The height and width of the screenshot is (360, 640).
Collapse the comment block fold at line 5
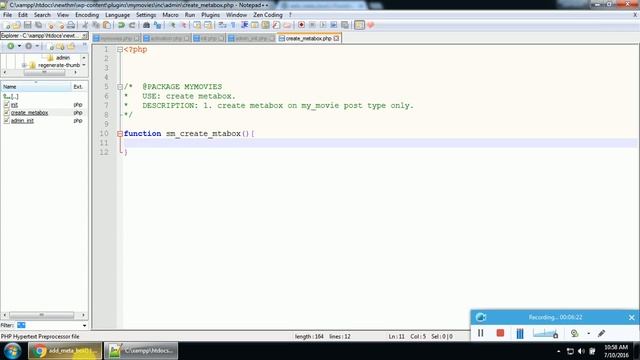[x=120, y=87]
